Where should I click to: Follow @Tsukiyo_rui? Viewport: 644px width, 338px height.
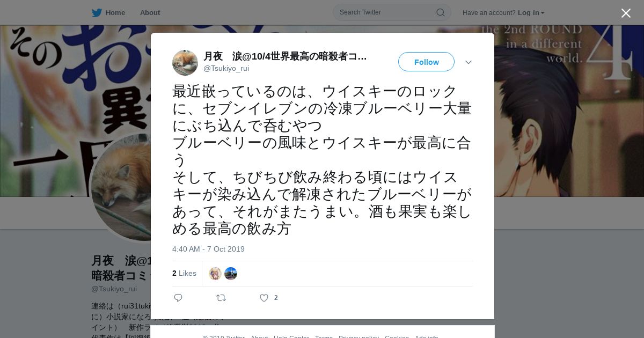426,62
